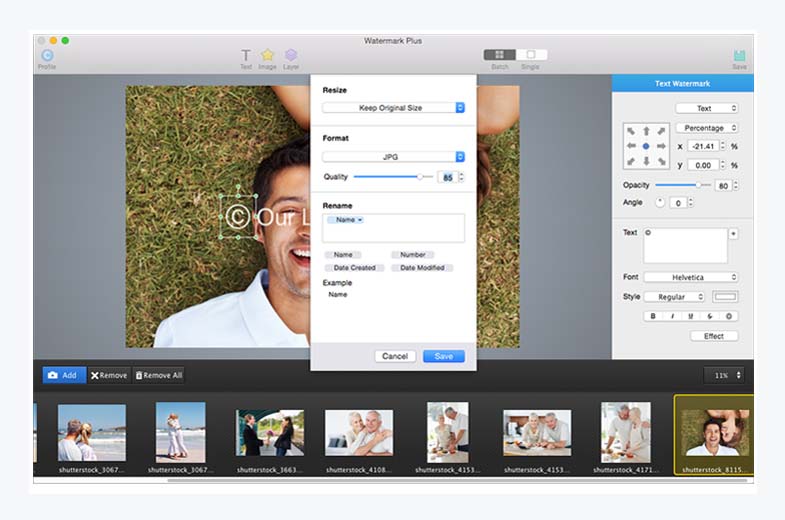
Task: Toggle underline text style
Action: click(x=691, y=316)
